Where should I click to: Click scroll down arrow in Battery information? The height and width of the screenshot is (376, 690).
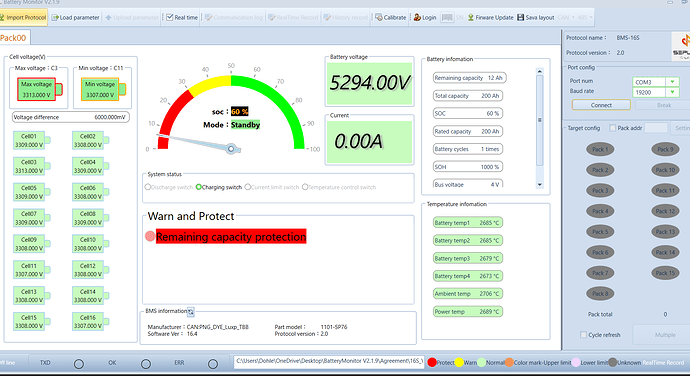[x=540, y=184]
